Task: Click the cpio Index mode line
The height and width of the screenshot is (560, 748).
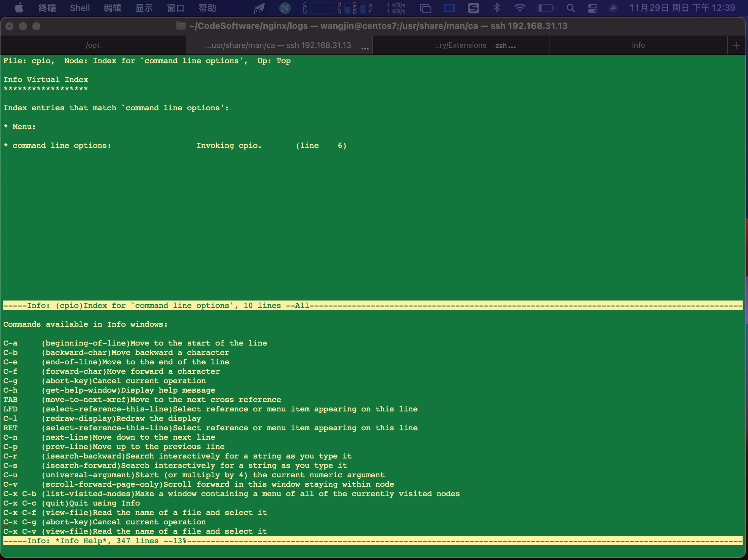Action: pyautogui.click(x=373, y=305)
